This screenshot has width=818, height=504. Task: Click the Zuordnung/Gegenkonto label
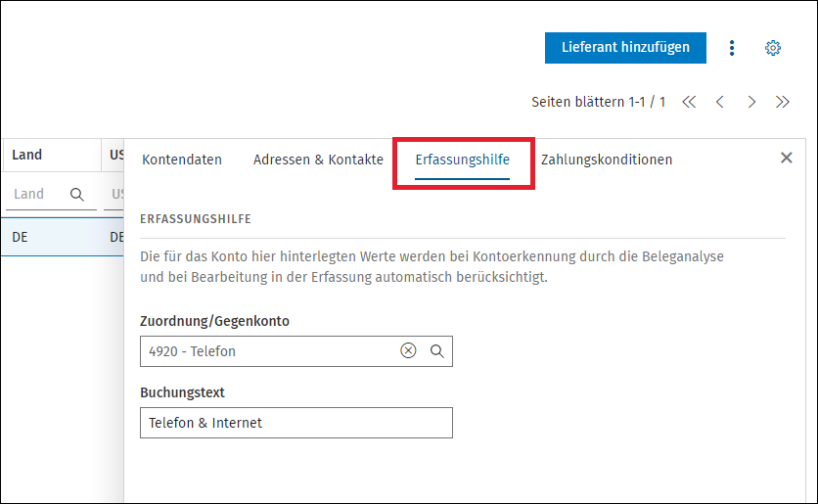pyautogui.click(x=214, y=321)
